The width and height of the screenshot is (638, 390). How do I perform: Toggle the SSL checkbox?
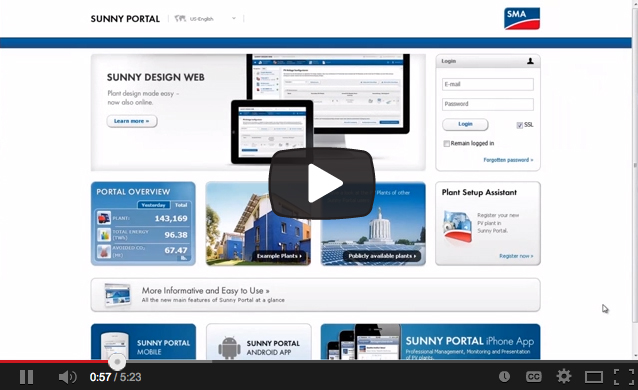(x=520, y=125)
